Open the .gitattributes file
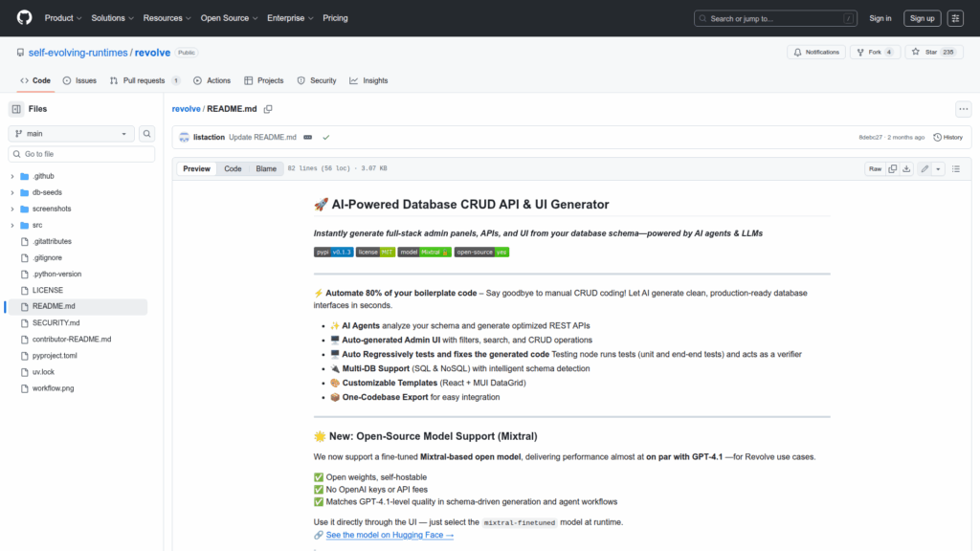 tap(52, 241)
